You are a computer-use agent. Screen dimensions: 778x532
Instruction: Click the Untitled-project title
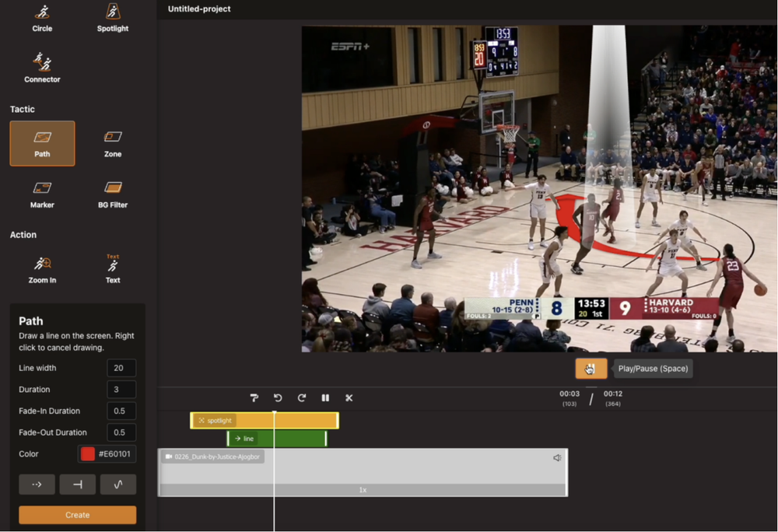click(199, 9)
